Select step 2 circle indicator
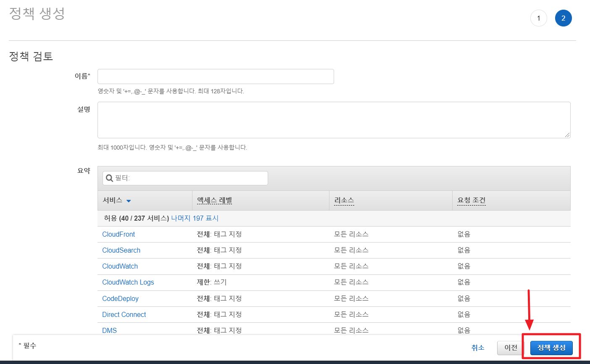The width and height of the screenshot is (590, 364). (563, 18)
